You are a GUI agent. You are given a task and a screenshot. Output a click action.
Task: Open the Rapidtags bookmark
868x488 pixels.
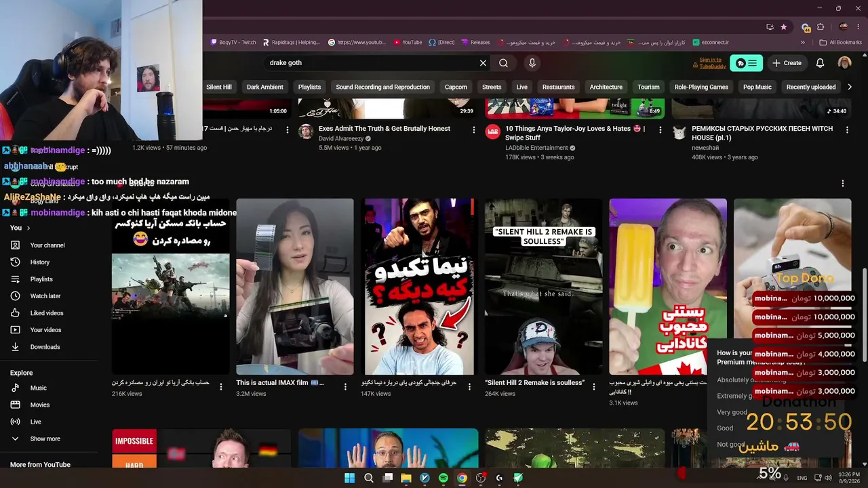(x=291, y=42)
